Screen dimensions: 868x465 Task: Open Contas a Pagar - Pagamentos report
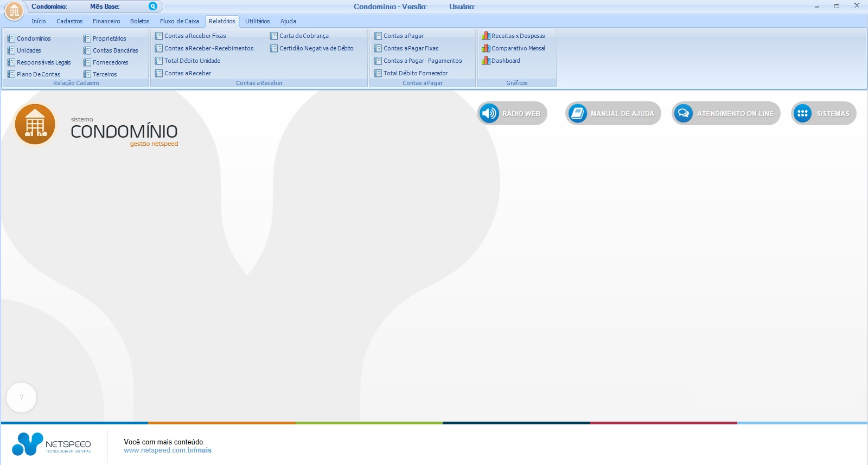[418, 61]
